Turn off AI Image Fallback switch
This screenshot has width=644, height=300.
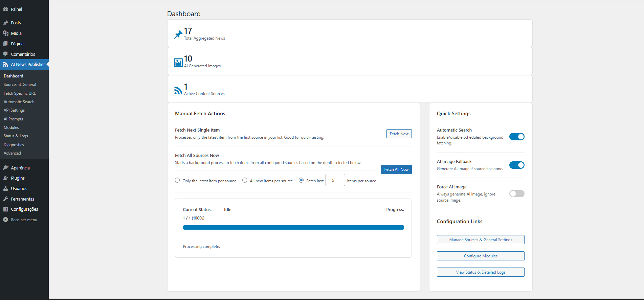click(516, 165)
